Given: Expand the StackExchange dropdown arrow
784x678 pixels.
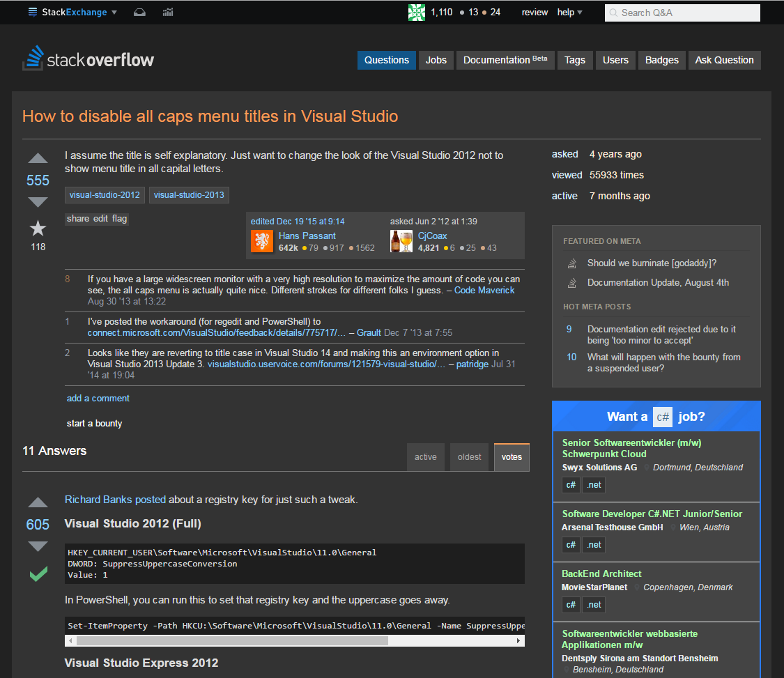Looking at the screenshot, I should (x=113, y=12).
